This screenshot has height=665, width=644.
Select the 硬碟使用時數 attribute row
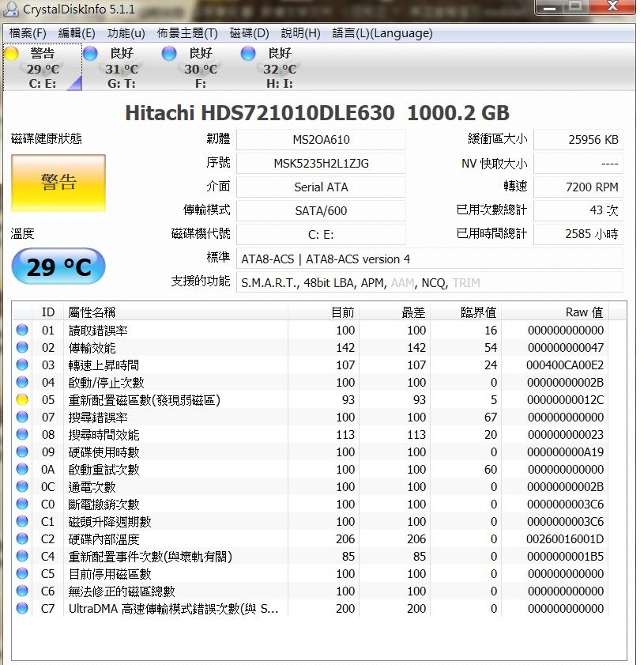(311, 452)
